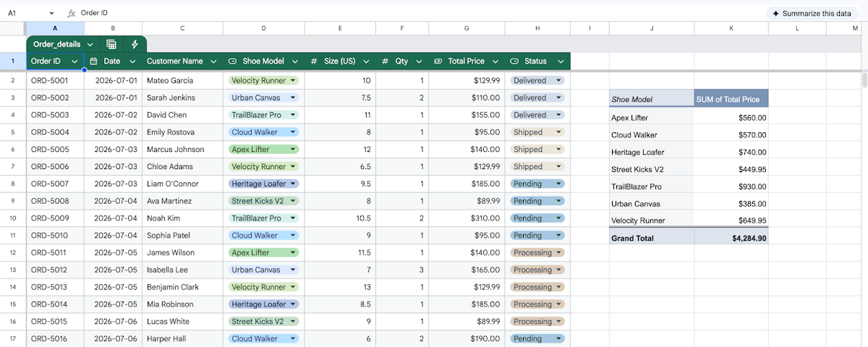Click the Summarize this data button
Image resolution: width=868 pixels, height=347 pixels.
[x=813, y=13]
